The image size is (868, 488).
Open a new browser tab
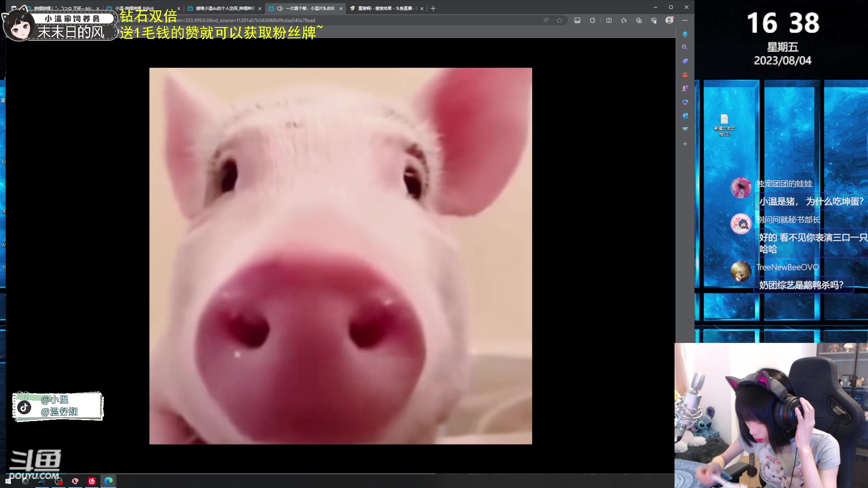[433, 8]
